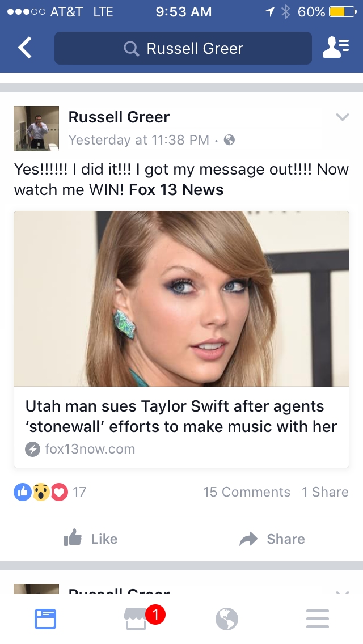363x644 pixels.
Task: Like the Fox 13 News post
Action: coord(91,539)
